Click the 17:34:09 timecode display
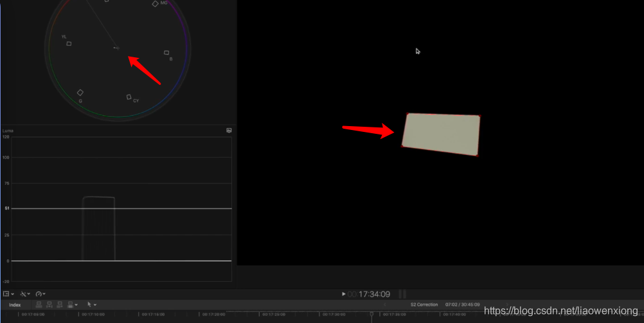The width and height of the screenshot is (644, 323). (x=374, y=294)
